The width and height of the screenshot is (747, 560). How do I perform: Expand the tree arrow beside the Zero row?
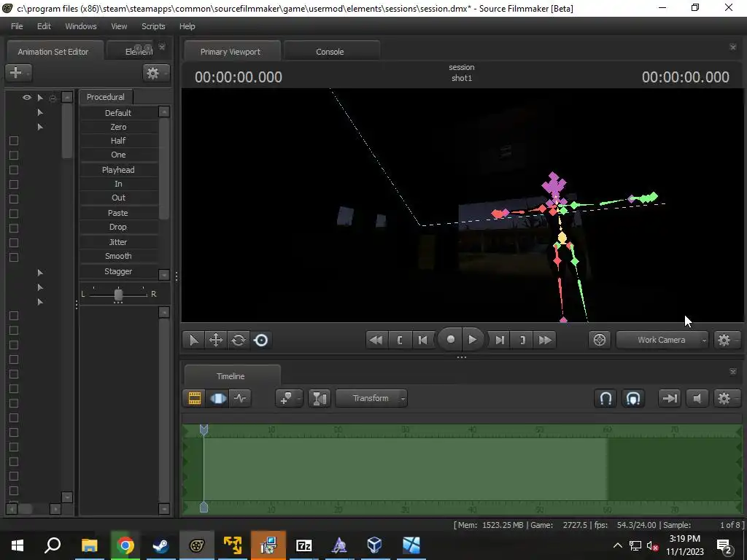(x=40, y=127)
